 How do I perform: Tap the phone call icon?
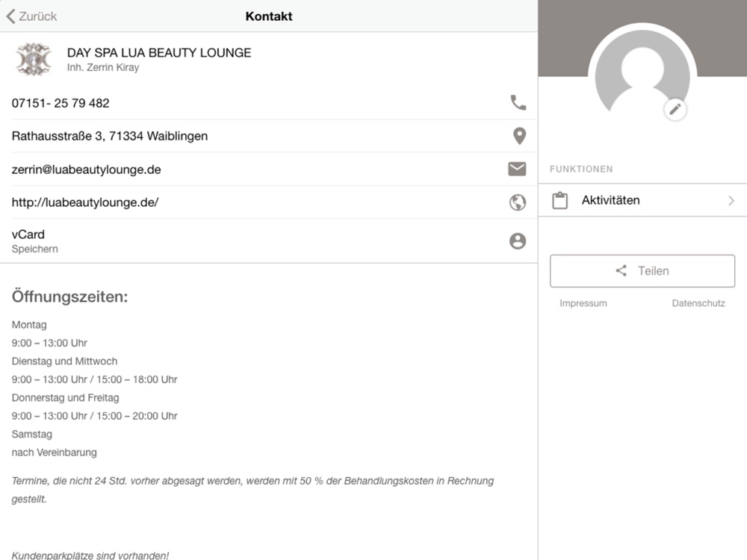[x=518, y=102]
